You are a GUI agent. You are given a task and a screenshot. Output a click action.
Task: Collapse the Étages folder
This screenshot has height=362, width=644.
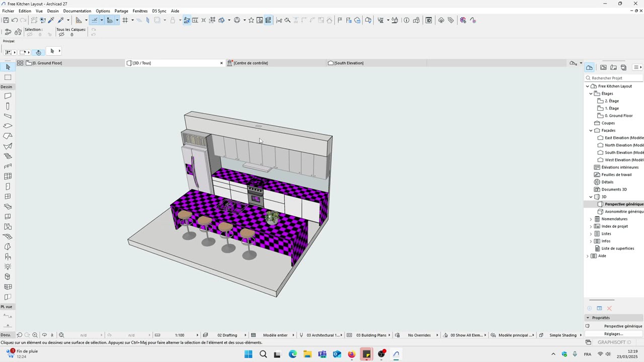pos(591,94)
